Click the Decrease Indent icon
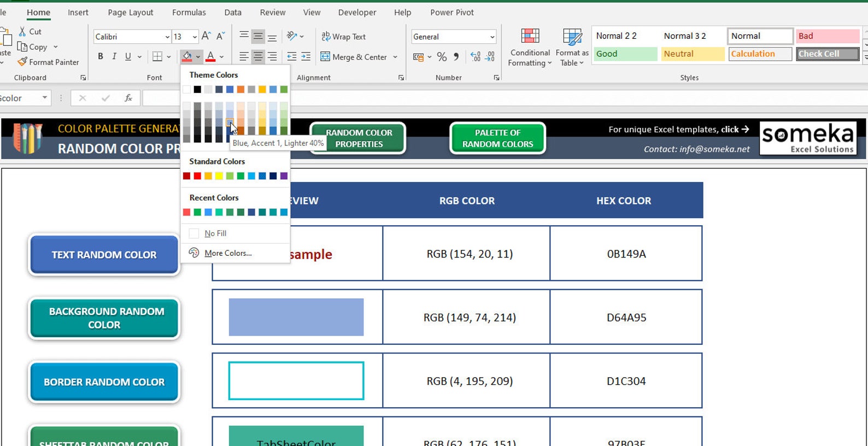Image resolution: width=868 pixels, height=446 pixels. [292, 56]
